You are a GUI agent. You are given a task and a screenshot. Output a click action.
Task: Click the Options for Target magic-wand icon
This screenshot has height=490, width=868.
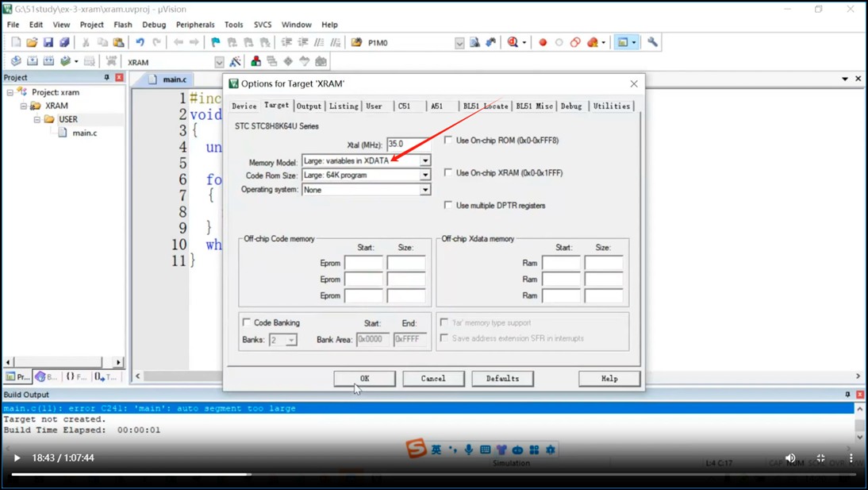[x=235, y=62]
